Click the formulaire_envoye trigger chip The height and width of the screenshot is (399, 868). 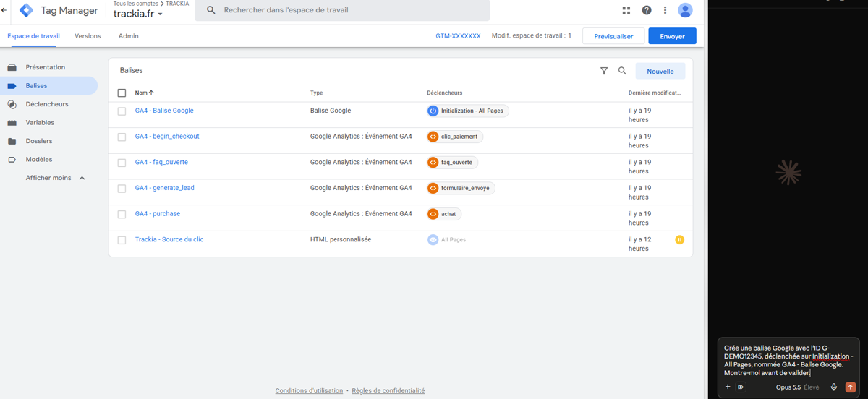pyautogui.click(x=461, y=189)
